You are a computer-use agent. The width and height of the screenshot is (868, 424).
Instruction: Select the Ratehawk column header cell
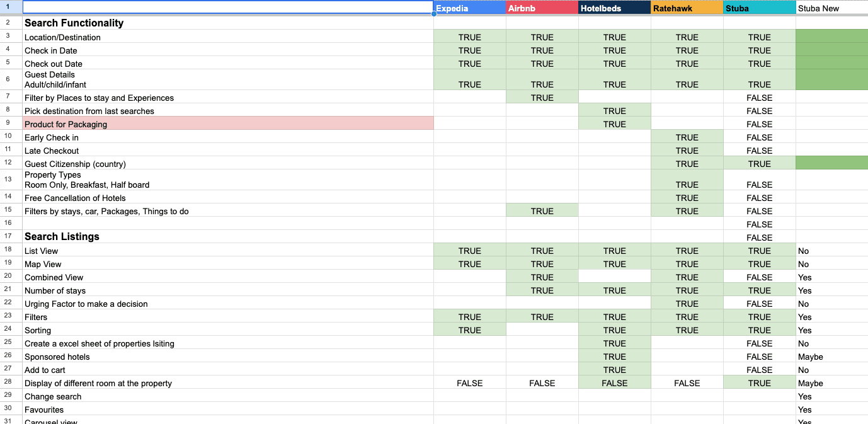(687, 8)
